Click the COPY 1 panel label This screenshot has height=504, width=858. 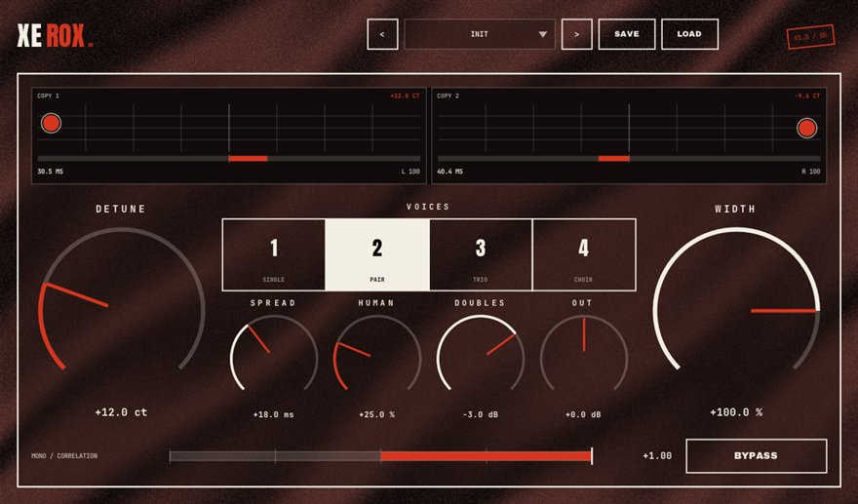pyautogui.click(x=48, y=96)
